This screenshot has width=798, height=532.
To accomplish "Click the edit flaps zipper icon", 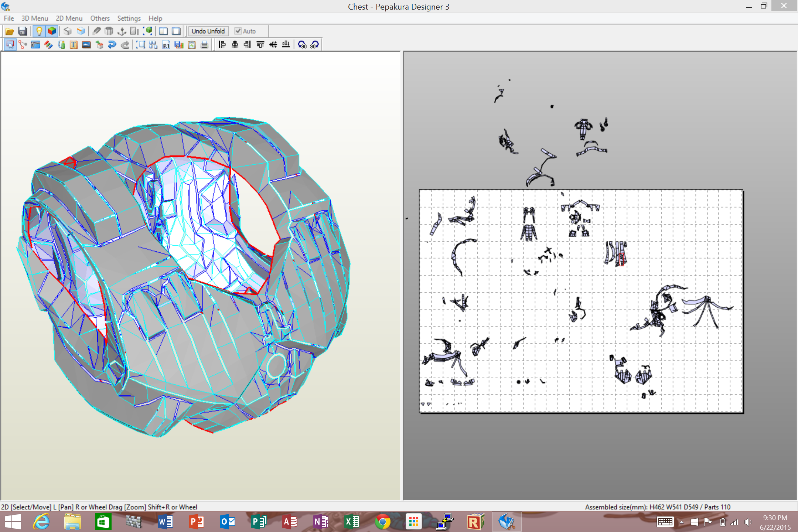I will pyautogui.click(x=35, y=45).
